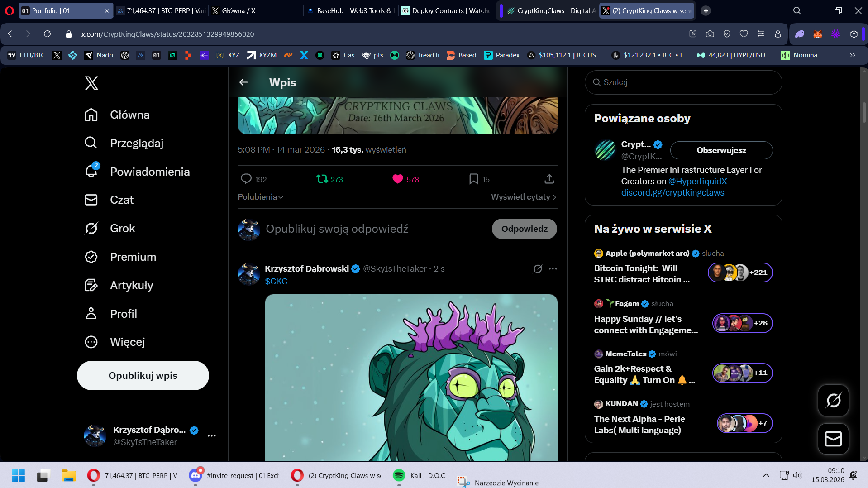
Task: Click the share post icon
Action: [549, 179]
